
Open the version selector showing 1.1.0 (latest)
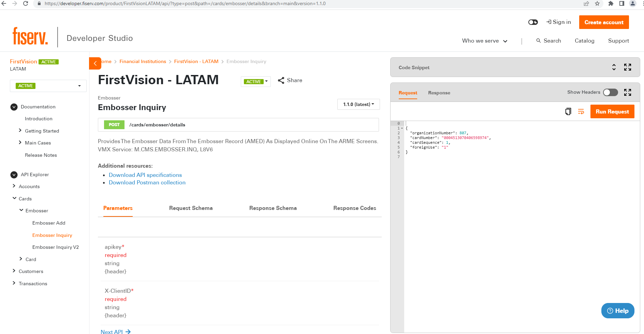tap(358, 104)
